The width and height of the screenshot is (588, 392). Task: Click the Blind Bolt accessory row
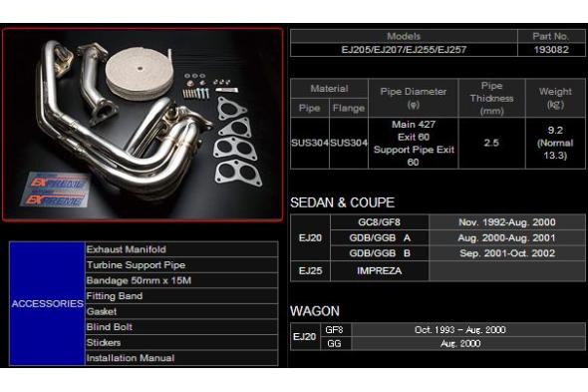point(181,327)
